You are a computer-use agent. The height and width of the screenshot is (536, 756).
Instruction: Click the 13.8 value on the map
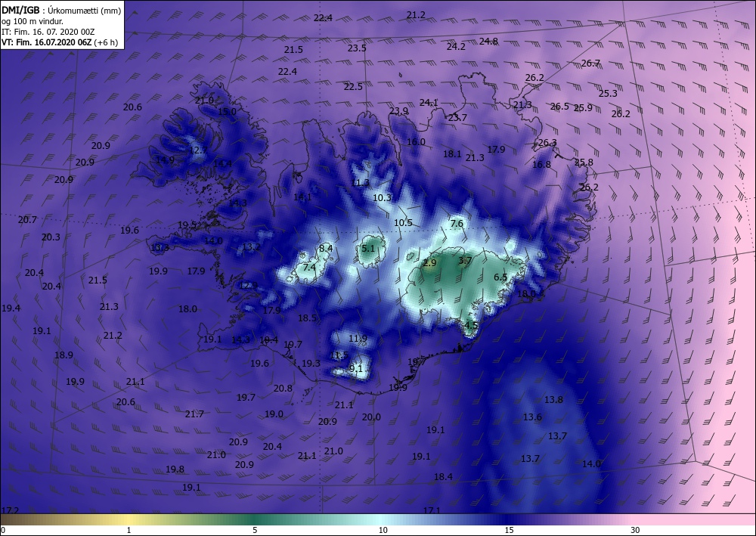pyautogui.click(x=553, y=400)
